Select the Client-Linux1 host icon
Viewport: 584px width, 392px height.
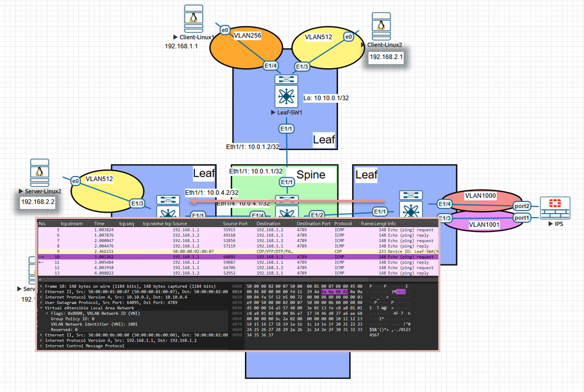point(193,19)
